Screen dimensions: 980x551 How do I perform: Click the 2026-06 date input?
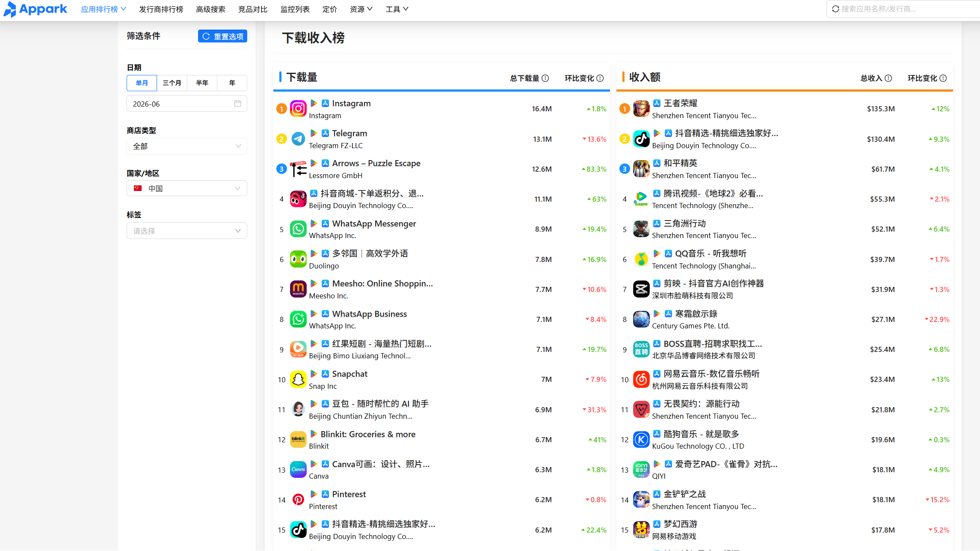coord(187,104)
